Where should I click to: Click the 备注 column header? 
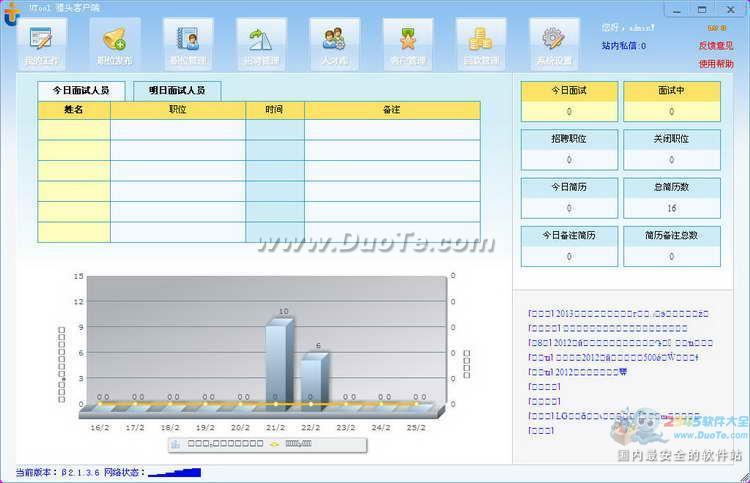point(392,110)
